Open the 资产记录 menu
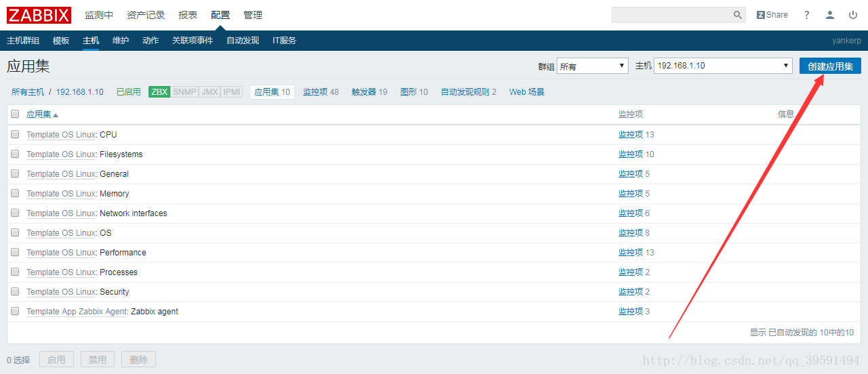The height and width of the screenshot is (374, 868). click(146, 15)
